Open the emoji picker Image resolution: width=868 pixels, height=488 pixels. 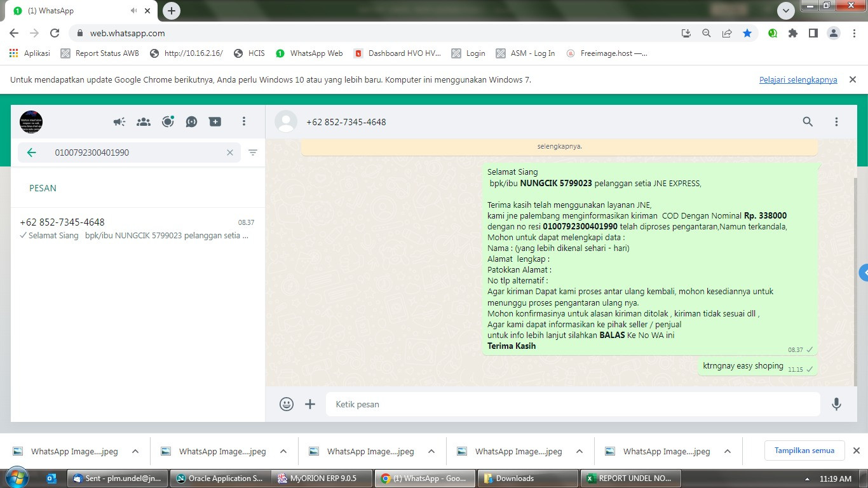(x=287, y=404)
